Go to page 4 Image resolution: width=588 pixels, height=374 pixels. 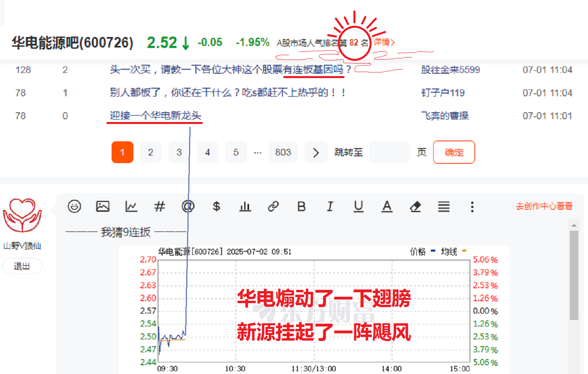coord(208,152)
